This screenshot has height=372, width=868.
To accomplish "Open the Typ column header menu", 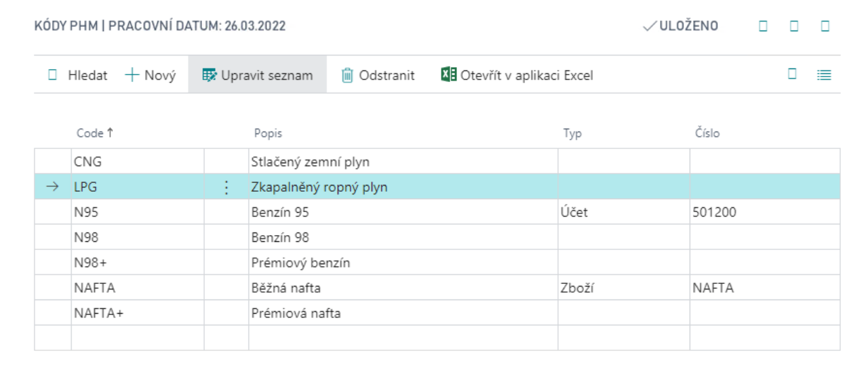I will tap(572, 133).
